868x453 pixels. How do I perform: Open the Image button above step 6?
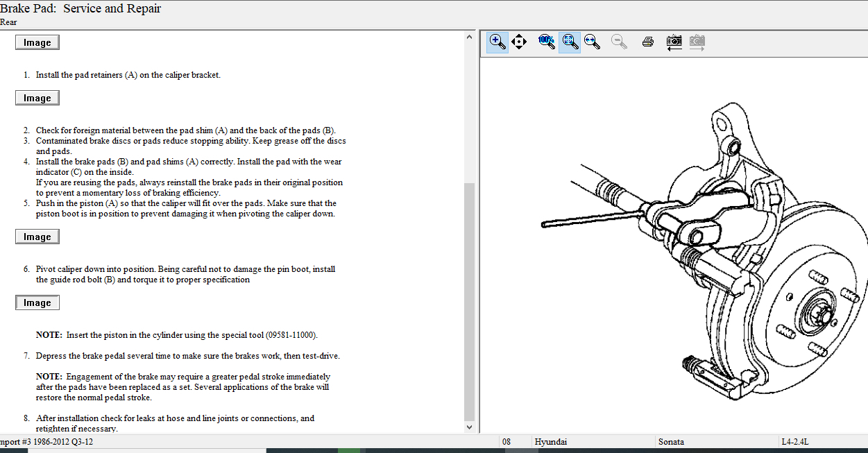tap(37, 237)
